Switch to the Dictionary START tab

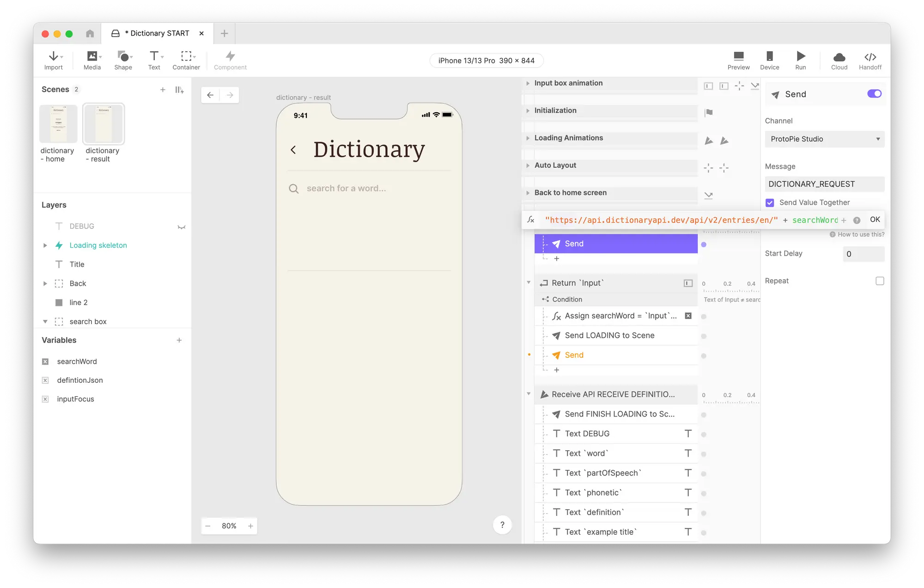point(157,33)
